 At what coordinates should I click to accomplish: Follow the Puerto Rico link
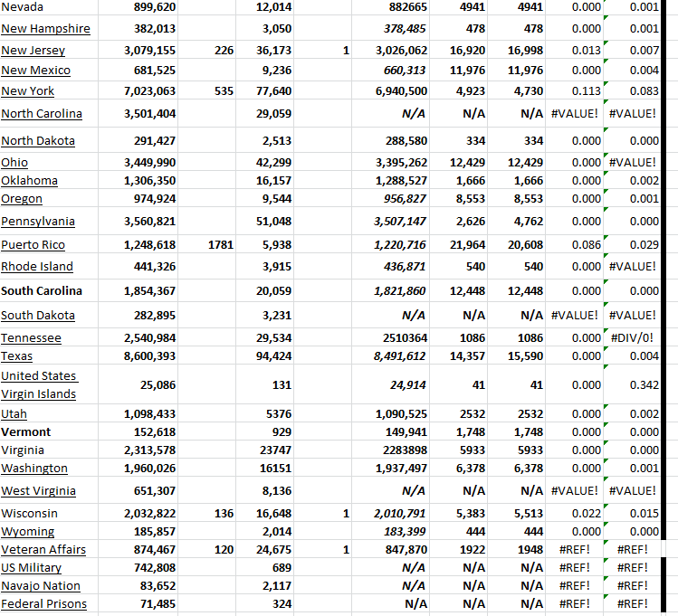(33, 245)
